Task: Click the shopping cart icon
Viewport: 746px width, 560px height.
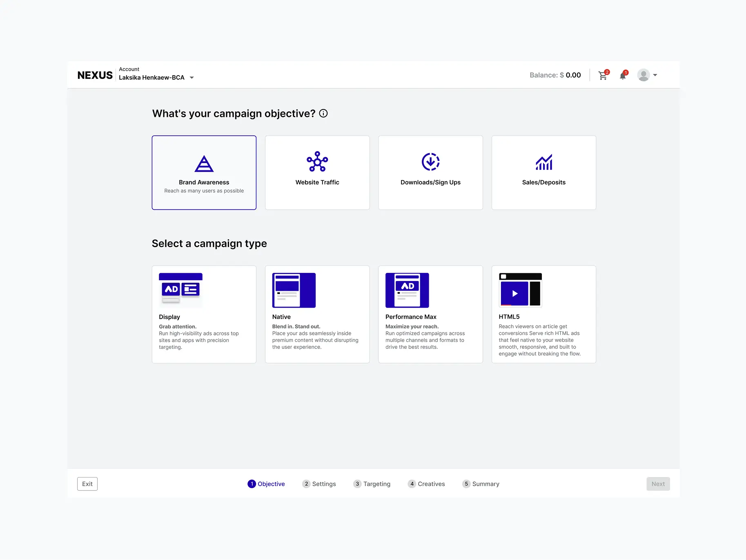Action: tap(603, 76)
